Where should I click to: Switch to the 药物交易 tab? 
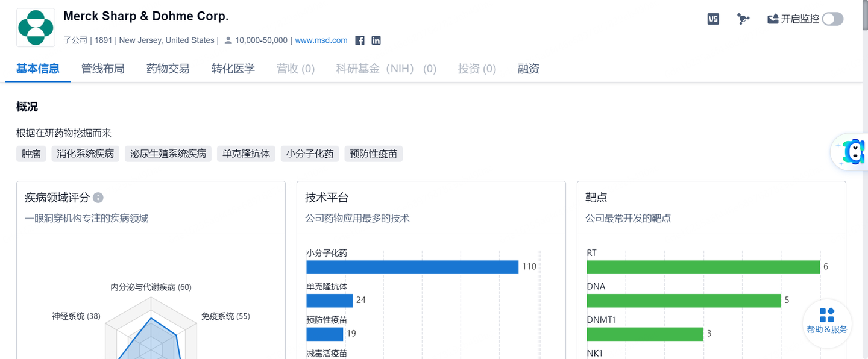[167, 69]
